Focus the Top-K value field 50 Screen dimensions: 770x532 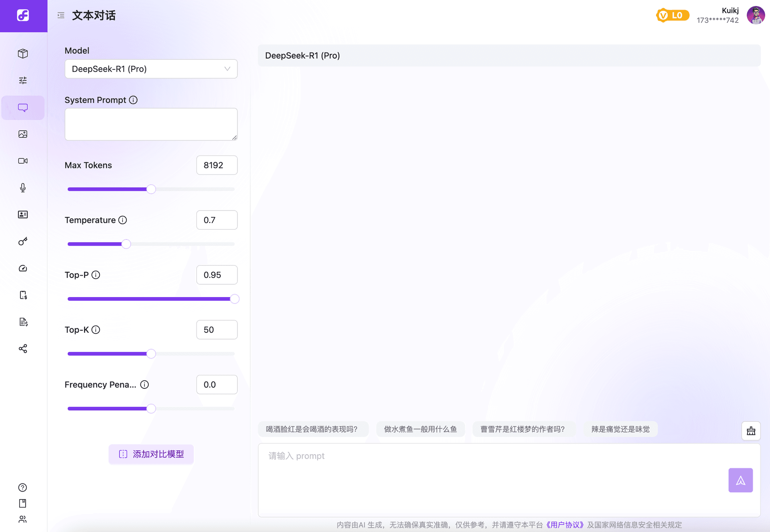click(x=217, y=330)
